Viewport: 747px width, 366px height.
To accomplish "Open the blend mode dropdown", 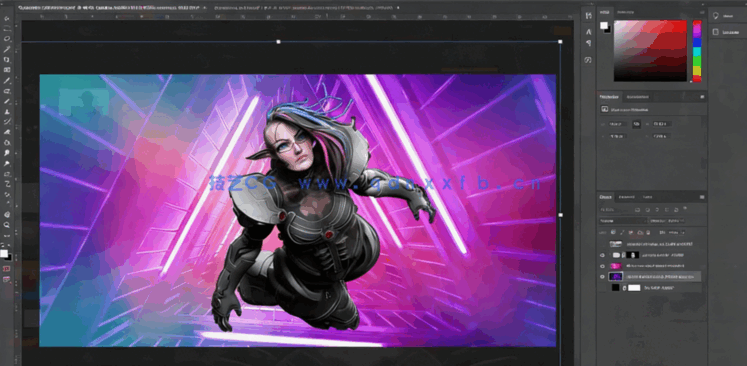I will click(623, 221).
